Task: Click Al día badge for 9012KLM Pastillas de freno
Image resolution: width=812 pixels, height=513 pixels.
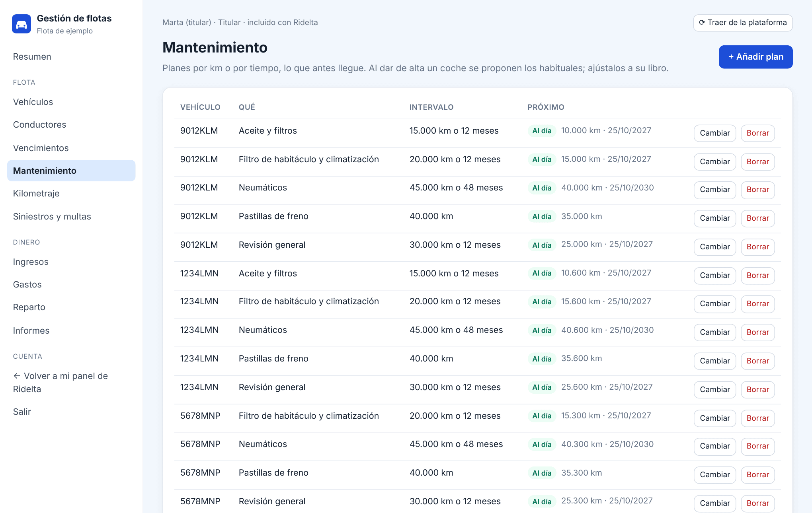Action: (542, 217)
